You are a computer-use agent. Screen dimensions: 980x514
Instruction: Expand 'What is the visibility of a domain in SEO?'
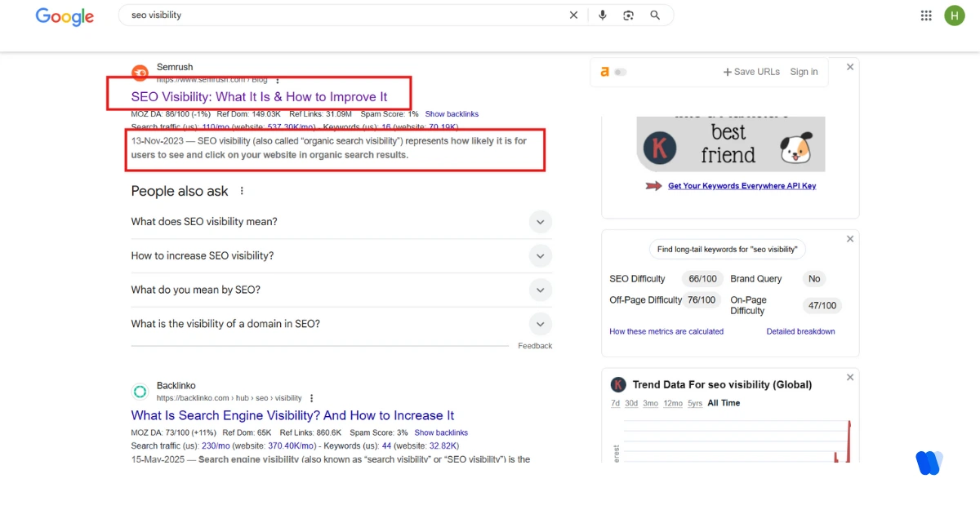coord(540,323)
